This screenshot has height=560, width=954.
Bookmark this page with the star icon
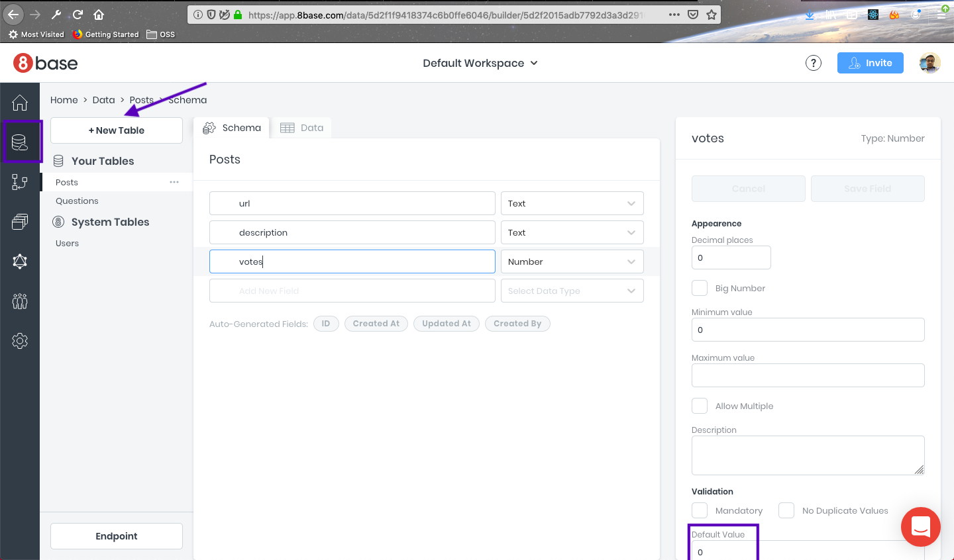[x=712, y=15]
